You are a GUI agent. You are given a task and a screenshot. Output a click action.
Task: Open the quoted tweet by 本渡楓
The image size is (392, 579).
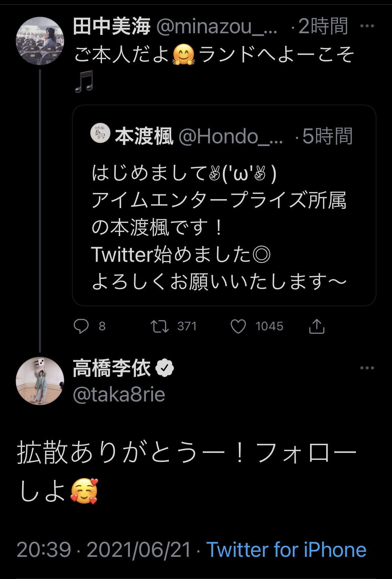[224, 228]
